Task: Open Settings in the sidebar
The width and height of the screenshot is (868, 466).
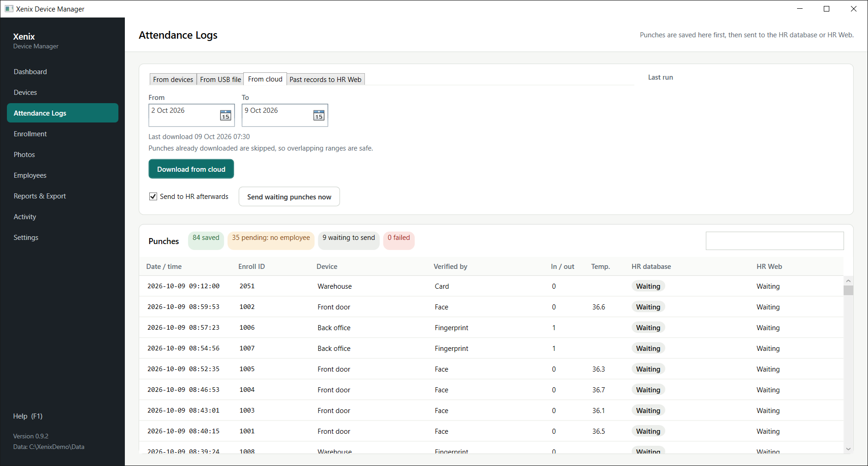Action: click(63, 237)
